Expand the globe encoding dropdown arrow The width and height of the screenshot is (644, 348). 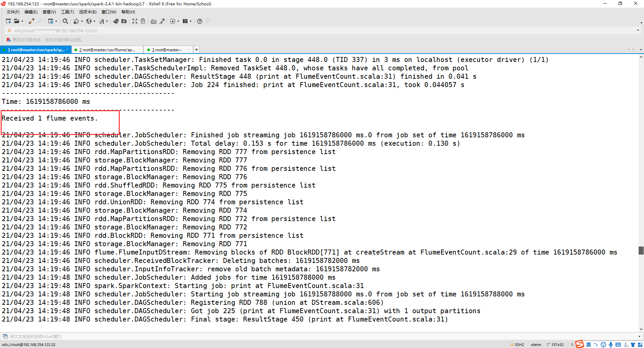(94, 21)
